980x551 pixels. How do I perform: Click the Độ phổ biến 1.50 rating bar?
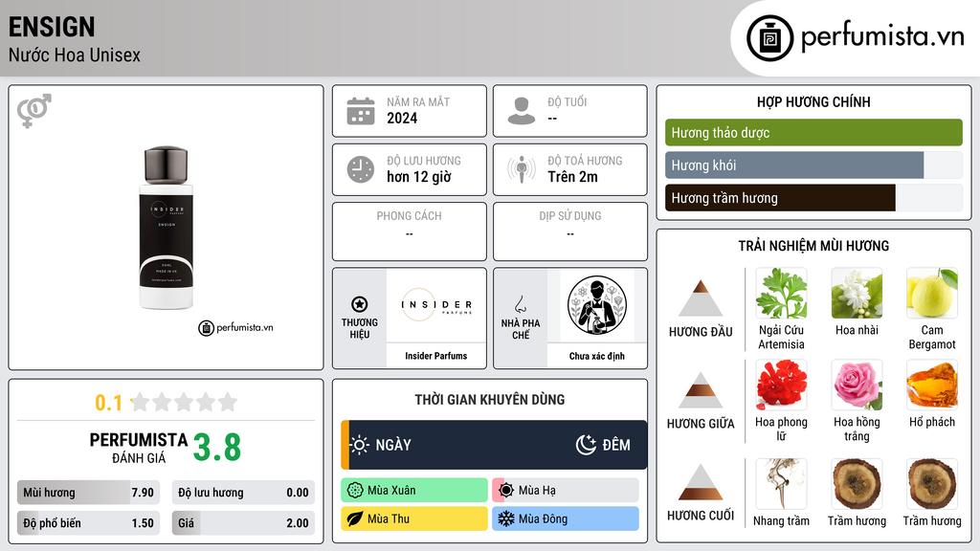click(88, 523)
